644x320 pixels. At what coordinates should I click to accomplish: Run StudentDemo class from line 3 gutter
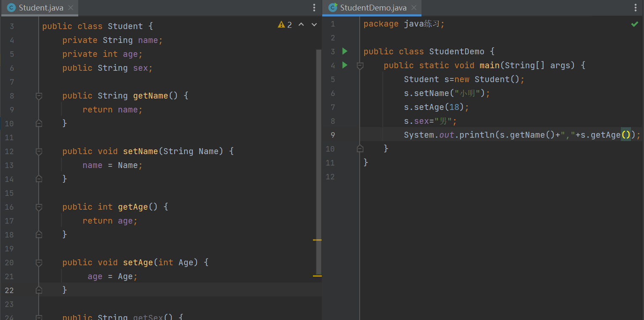coord(345,51)
